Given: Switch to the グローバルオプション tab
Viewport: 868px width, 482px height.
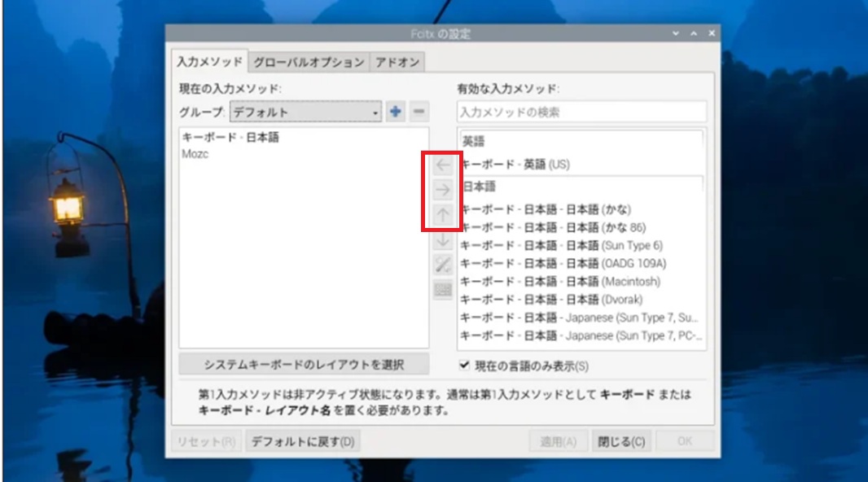Looking at the screenshot, I should (x=308, y=62).
